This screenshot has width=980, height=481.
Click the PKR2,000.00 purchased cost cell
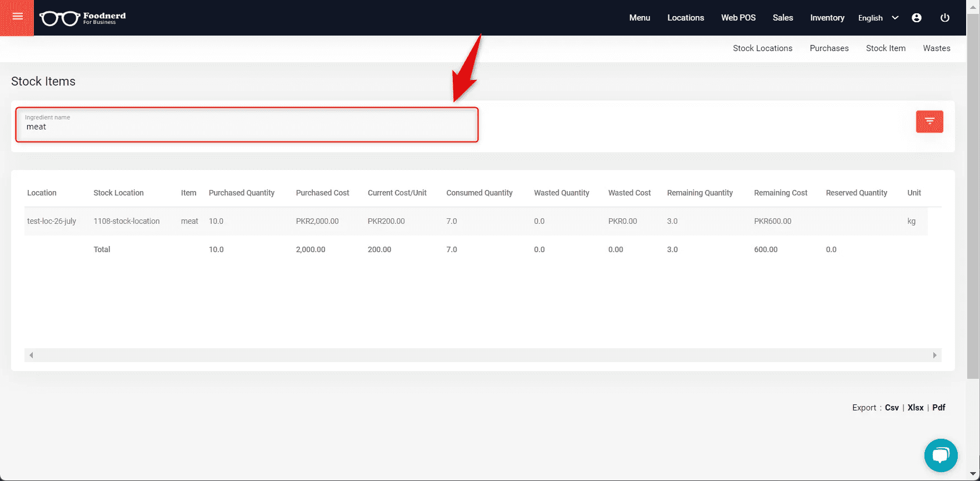317,221
